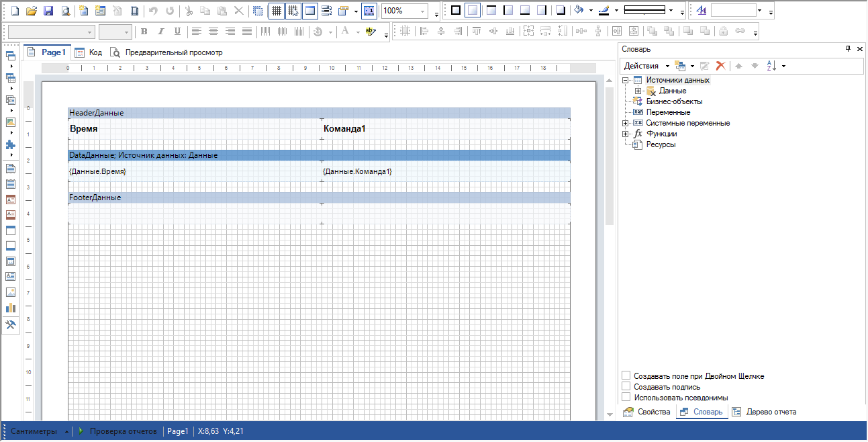Click the scissors Cut icon
Image resolution: width=868 pixels, height=442 pixels.
click(x=189, y=11)
